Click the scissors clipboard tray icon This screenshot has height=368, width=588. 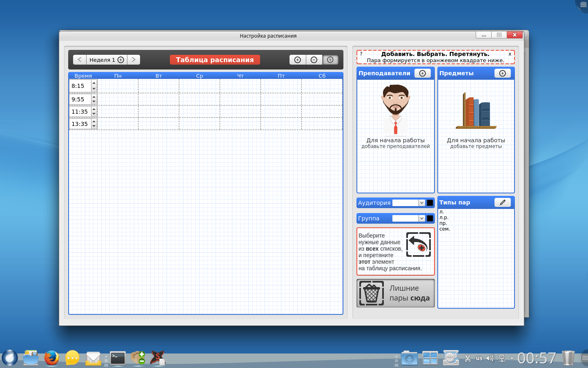coord(468,358)
